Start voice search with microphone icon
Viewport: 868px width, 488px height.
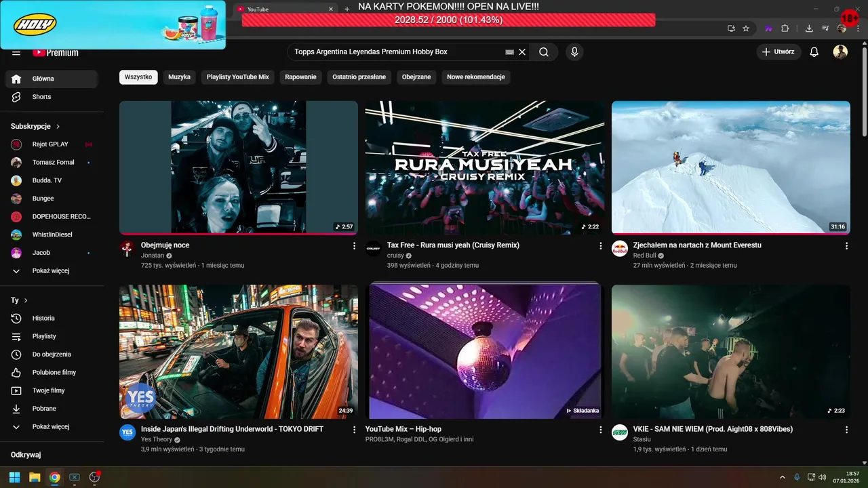(574, 52)
